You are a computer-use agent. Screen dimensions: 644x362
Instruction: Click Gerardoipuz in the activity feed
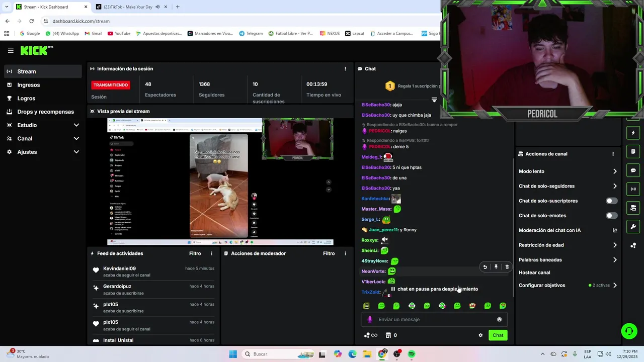[x=117, y=287]
